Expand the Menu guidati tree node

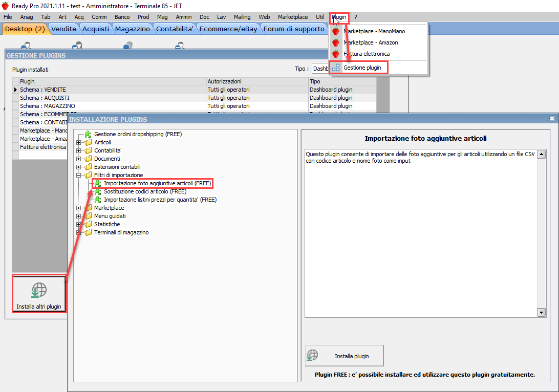tap(78, 216)
